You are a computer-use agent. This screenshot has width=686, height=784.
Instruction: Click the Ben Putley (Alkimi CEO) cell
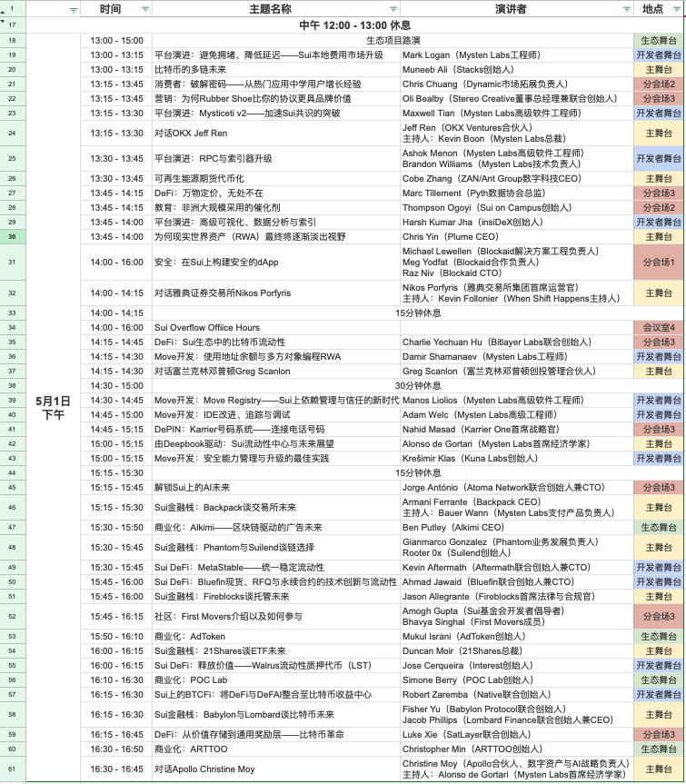click(x=516, y=528)
